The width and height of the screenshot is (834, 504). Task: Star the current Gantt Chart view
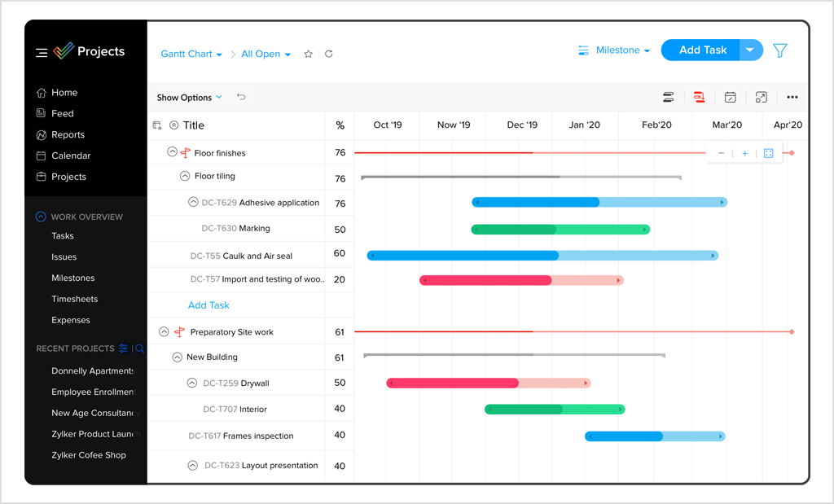[x=308, y=54]
